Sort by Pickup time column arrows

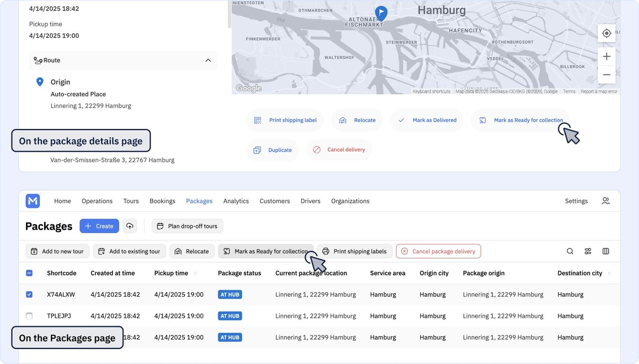(195, 273)
